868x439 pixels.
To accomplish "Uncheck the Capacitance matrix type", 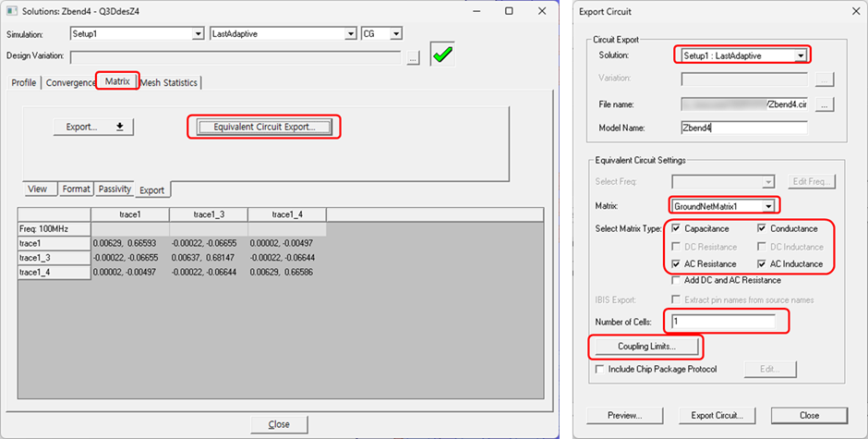I will tap(678, 229).
